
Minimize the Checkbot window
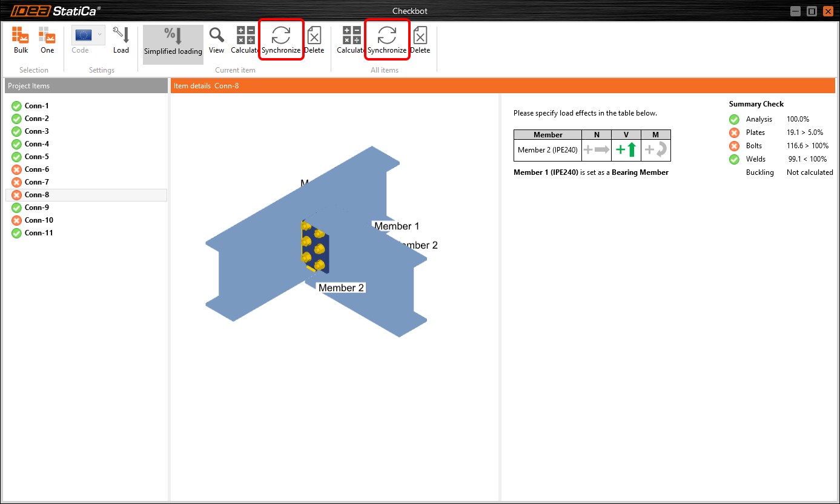coord(796,11)
